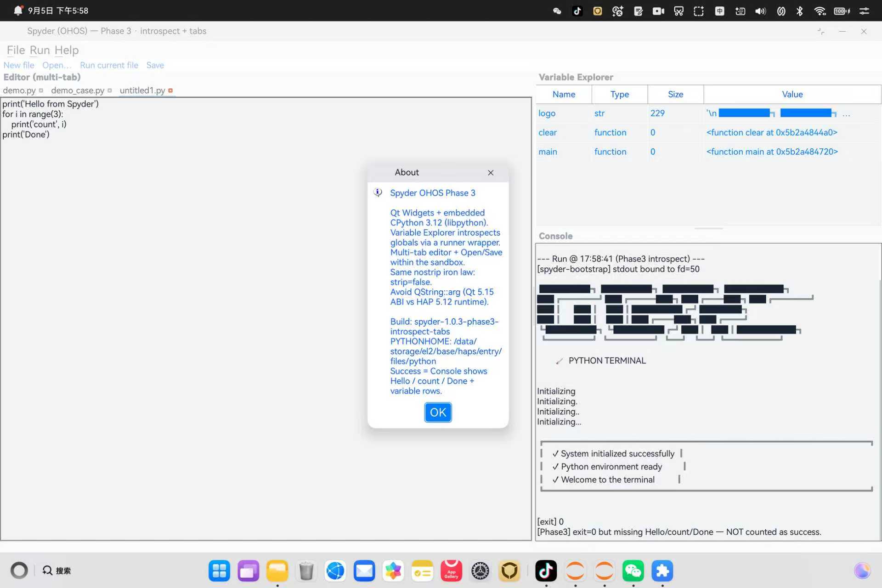
Task: Open the Bluetooth settings icon
Action: point(800,11)
